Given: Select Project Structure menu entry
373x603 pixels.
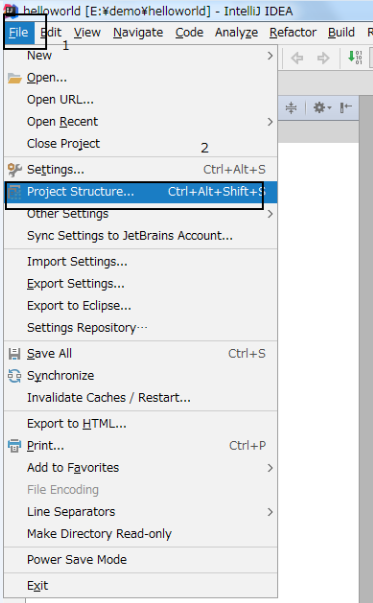Looking at the screenshot, I should [x=141, y=192].
